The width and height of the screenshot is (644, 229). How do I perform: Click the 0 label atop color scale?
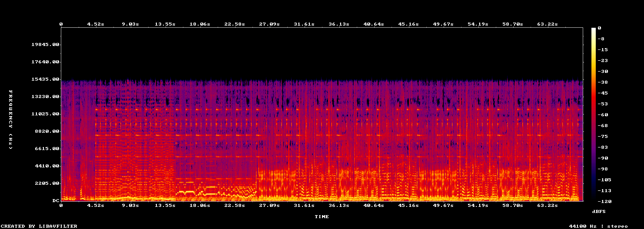(599, 28)
